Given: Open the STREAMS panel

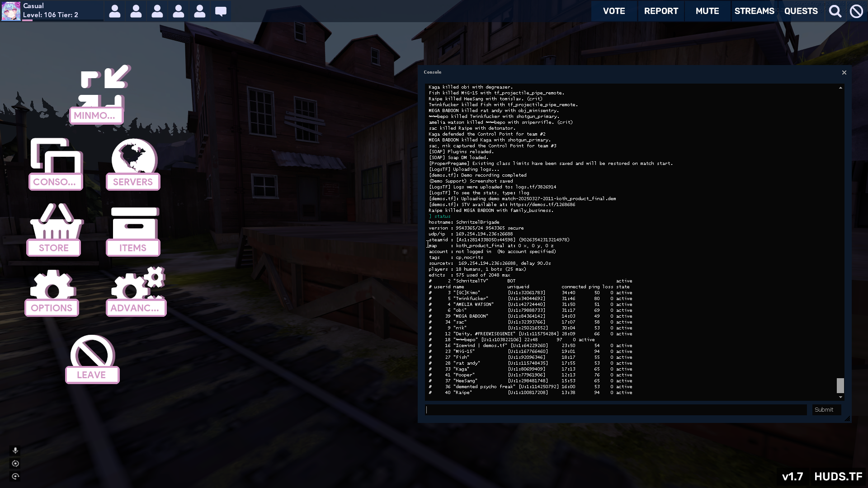Looking at the screenshot, I should click(x=754, y=11).
